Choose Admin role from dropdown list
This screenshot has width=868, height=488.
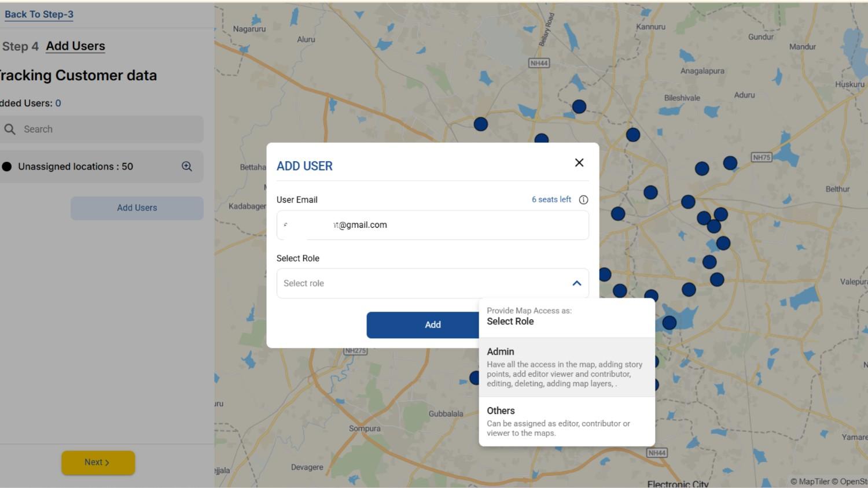pyautogui.click(x=567, y=367)
